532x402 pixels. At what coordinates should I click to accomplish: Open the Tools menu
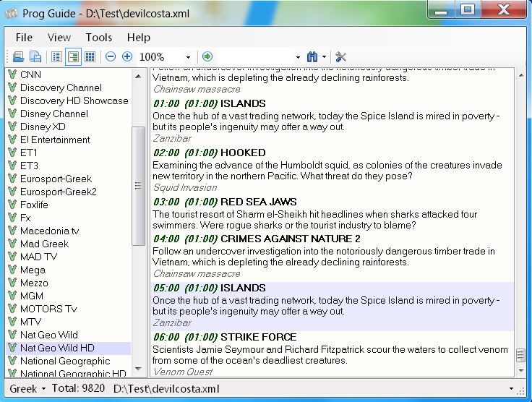coord(99,38)
